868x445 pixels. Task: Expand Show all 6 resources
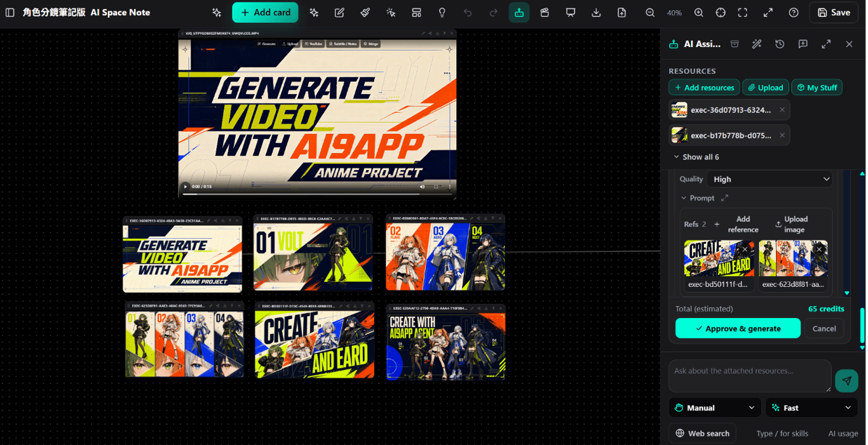(696, 157)
